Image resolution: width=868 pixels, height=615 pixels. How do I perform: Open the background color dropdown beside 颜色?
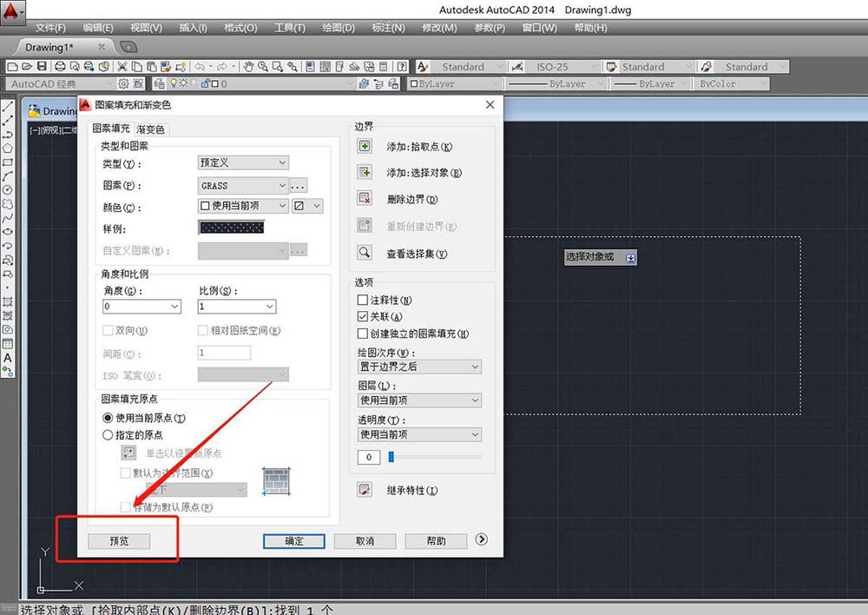(x=308, y=206)
